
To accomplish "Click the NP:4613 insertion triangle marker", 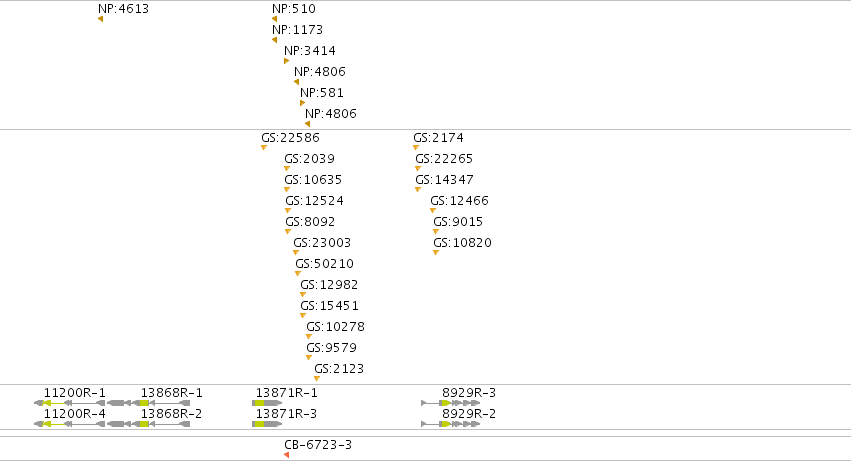I will point(100,19).
